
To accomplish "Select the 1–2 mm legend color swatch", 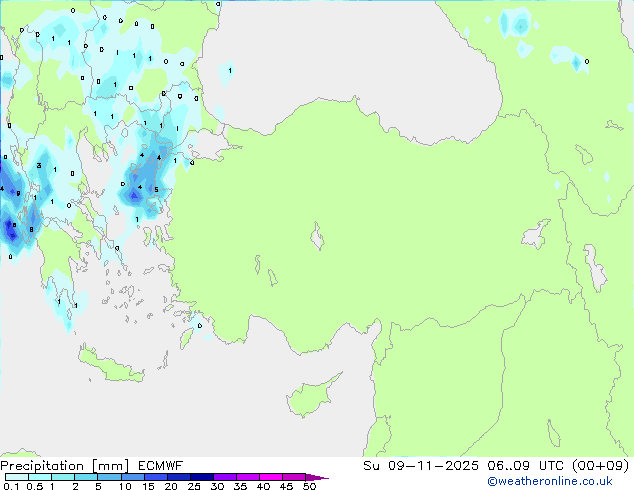I will [63, 477].
